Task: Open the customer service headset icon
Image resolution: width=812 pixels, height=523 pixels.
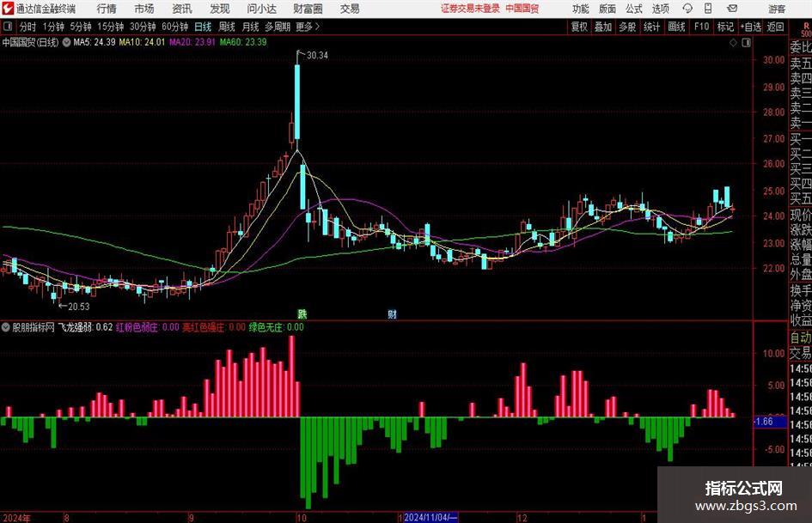Action: (687, 9)
